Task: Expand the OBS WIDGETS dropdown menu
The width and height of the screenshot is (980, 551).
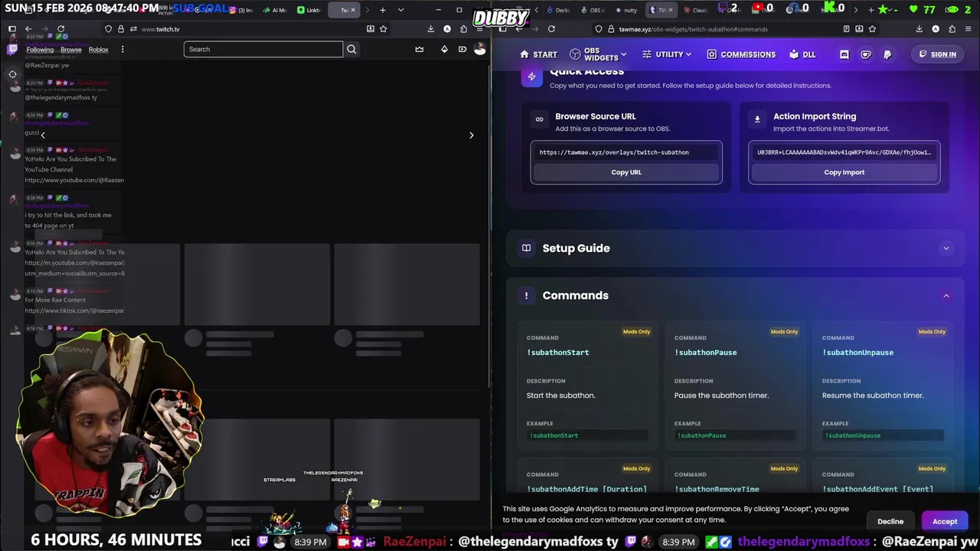Action: [598, 54]
